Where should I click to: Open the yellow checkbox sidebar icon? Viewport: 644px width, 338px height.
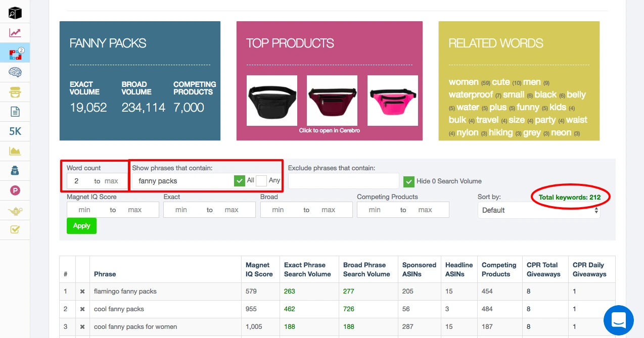(15, 230)
